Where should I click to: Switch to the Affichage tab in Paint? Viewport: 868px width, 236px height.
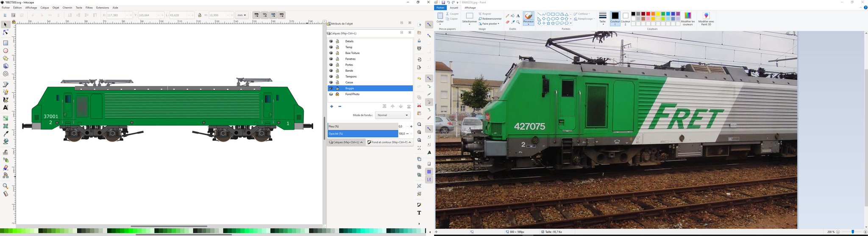470,8
